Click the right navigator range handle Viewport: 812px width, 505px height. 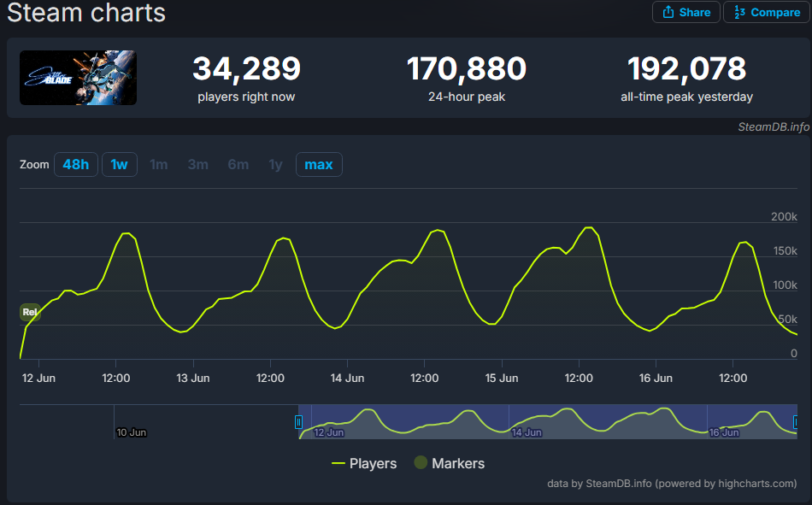796,421
